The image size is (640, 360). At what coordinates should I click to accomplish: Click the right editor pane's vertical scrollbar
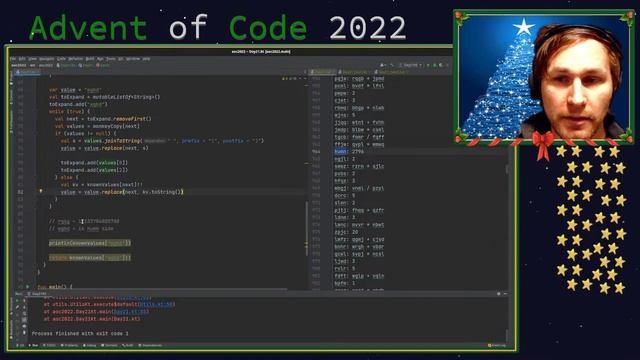[507, 169]
